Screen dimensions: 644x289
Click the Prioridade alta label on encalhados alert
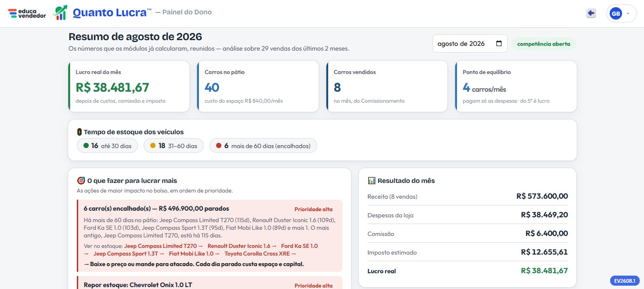pyautogui.click(x=313, y=209)
